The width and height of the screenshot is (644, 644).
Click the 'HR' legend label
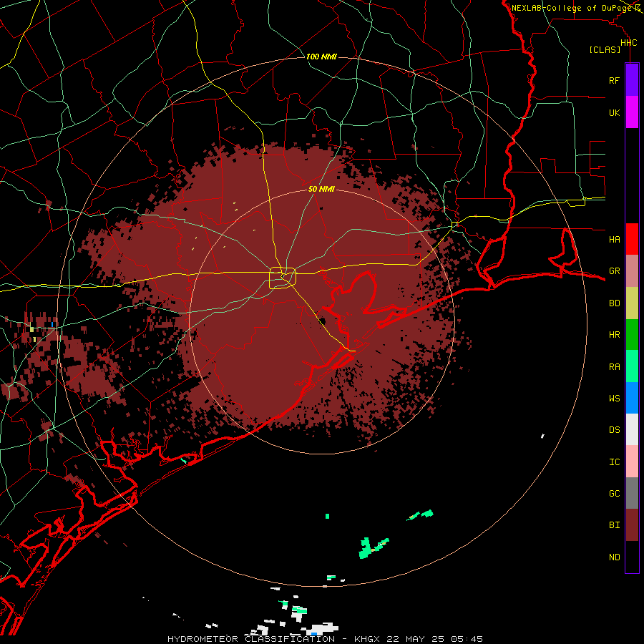(614, 335)
